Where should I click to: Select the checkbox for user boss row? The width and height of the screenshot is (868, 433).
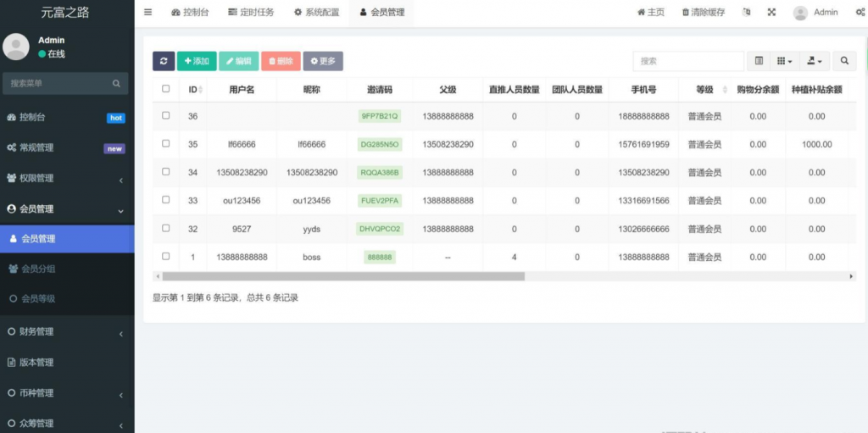pos(166,256)
